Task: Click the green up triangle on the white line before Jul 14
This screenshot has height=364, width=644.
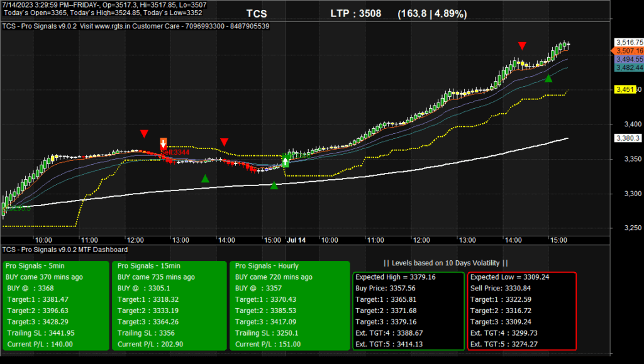Action: [274, 185]
